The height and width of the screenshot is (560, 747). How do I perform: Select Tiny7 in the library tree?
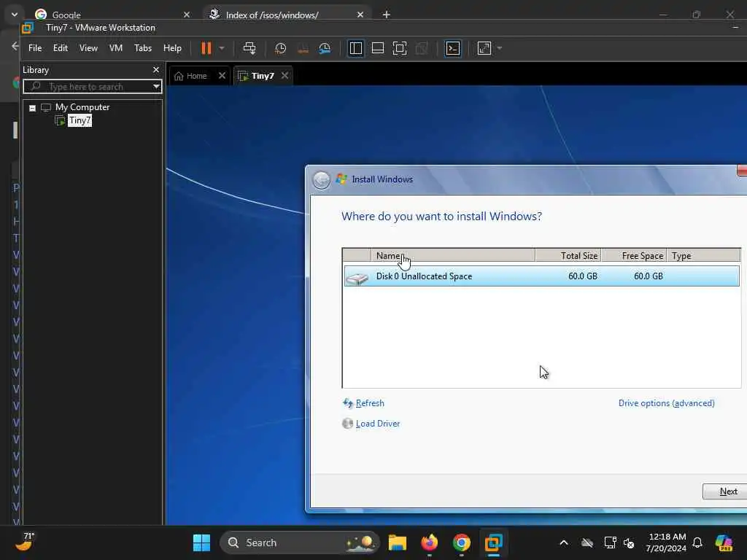(x=80, y=120)
